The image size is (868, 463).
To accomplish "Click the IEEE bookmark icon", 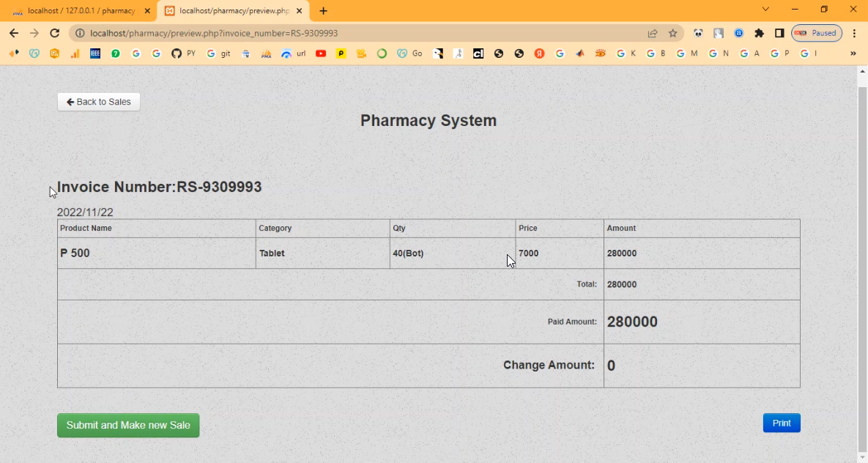I will [95, 53].
